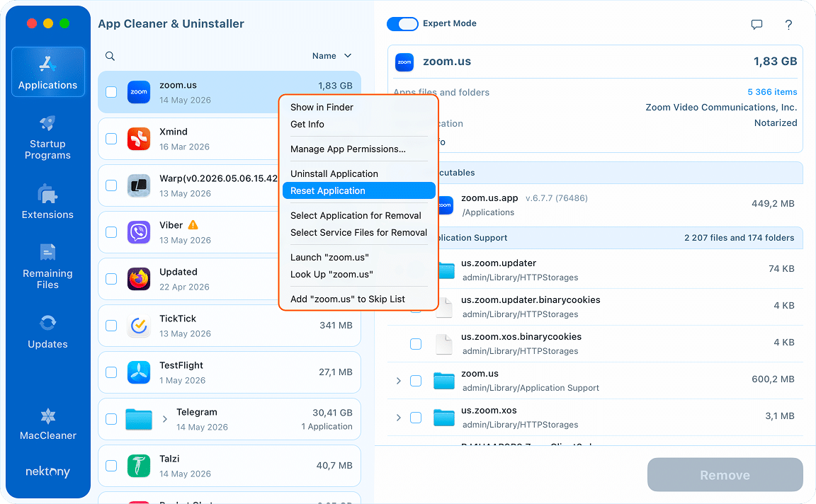
Task: Click the Viber warning triangle icon
Action: [193, 224]
